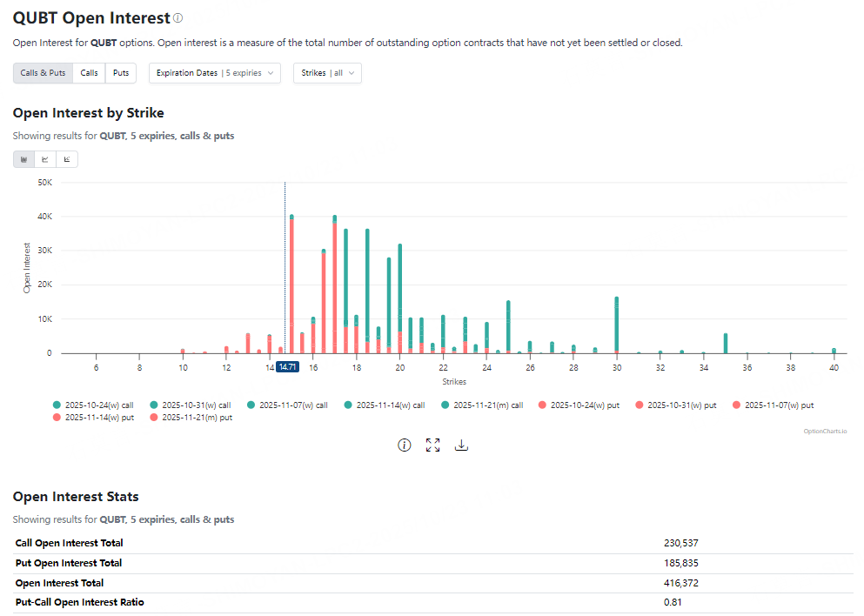Switch to the Calls tab

point(88,73)
